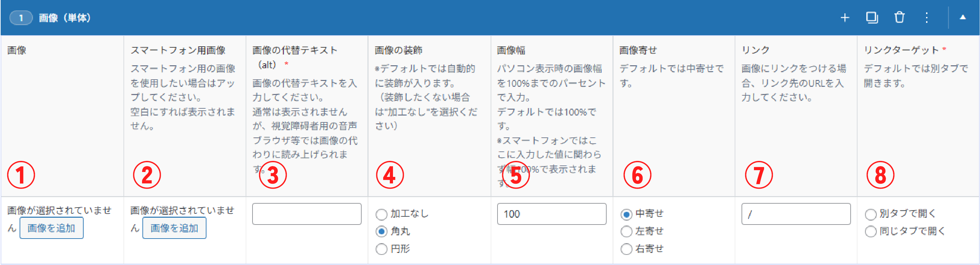Choose 別タブで開く link target
The image size is (980, 265).
point(871,214)
